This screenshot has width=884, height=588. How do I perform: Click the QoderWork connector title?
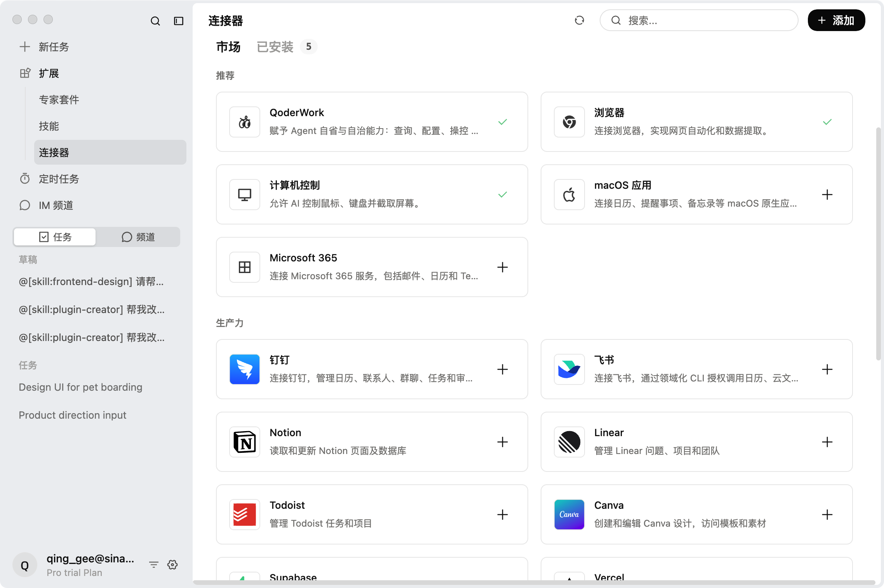click(297, 113)
